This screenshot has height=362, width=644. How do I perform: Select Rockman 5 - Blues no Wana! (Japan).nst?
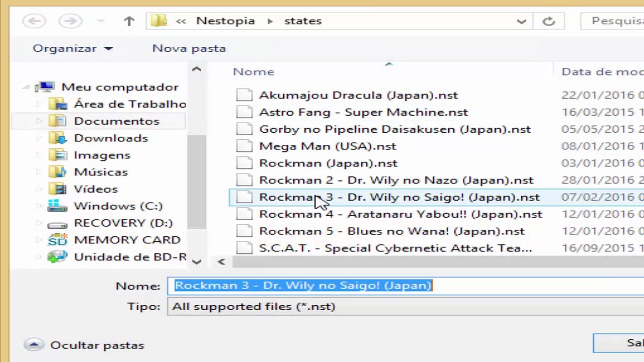pyautogui.click(x=392, y=231)
